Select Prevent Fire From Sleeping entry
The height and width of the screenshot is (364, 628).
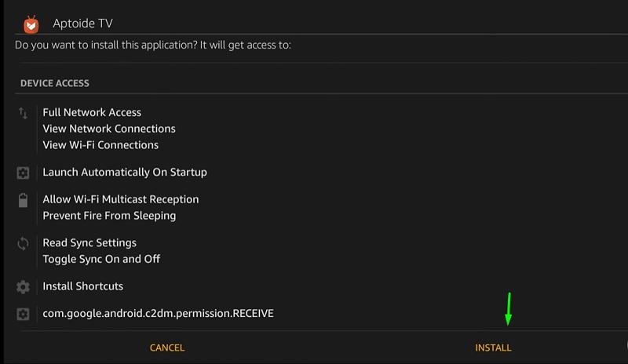(x=109, y=216)
